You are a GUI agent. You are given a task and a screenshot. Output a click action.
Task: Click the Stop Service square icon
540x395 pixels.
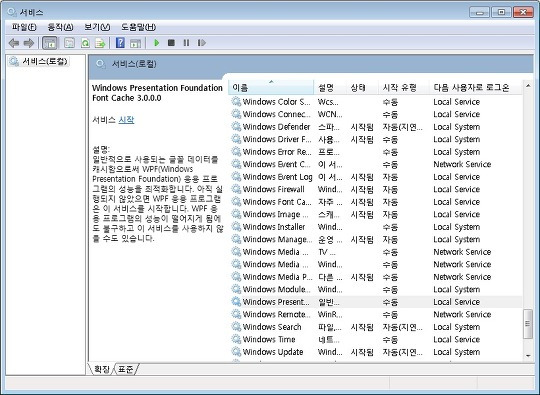pos(171,43)
